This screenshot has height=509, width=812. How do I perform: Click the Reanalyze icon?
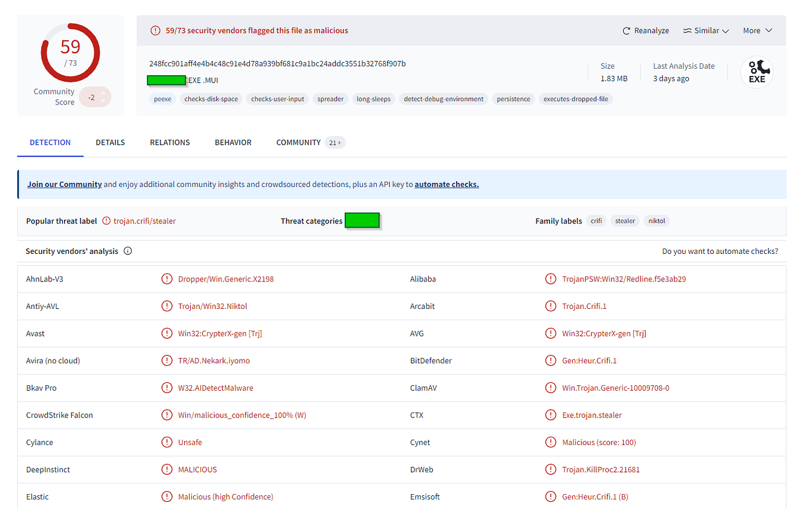[x=626, y=30]
